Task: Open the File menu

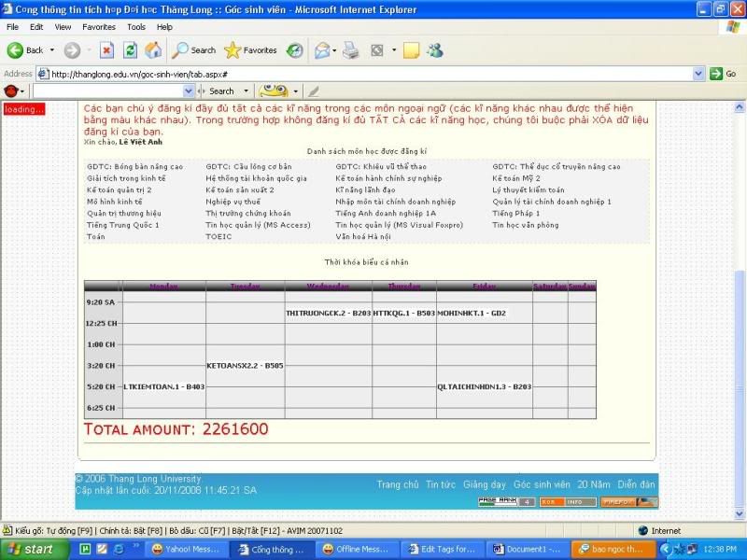Action: click(x=12, y=27)
